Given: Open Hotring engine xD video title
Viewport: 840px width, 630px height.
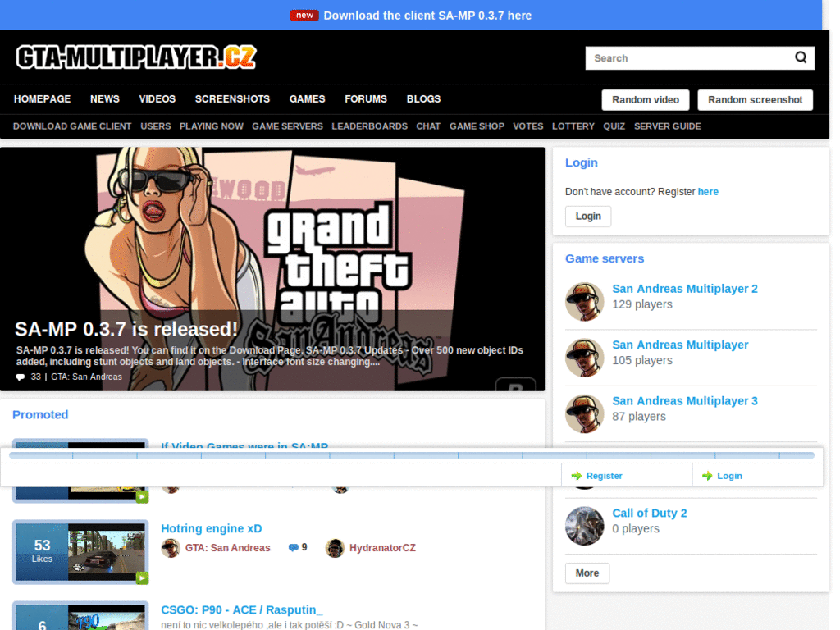Looking at the screenshot, I should click(x=212, y=529).
